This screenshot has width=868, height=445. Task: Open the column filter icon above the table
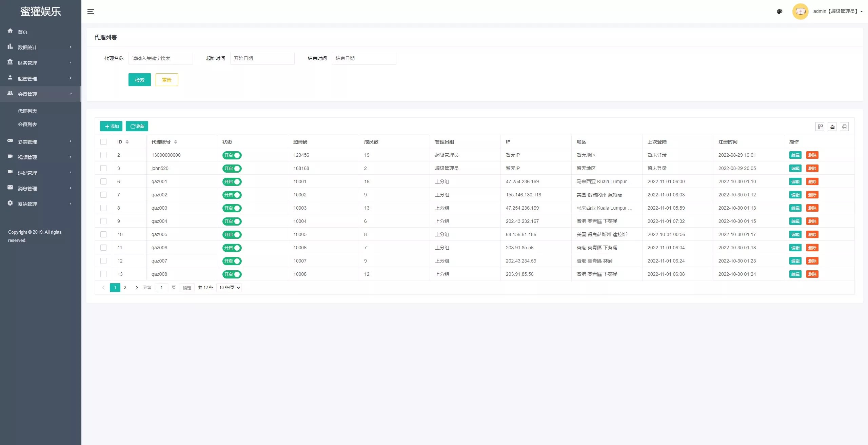click(x=820, y=127)
